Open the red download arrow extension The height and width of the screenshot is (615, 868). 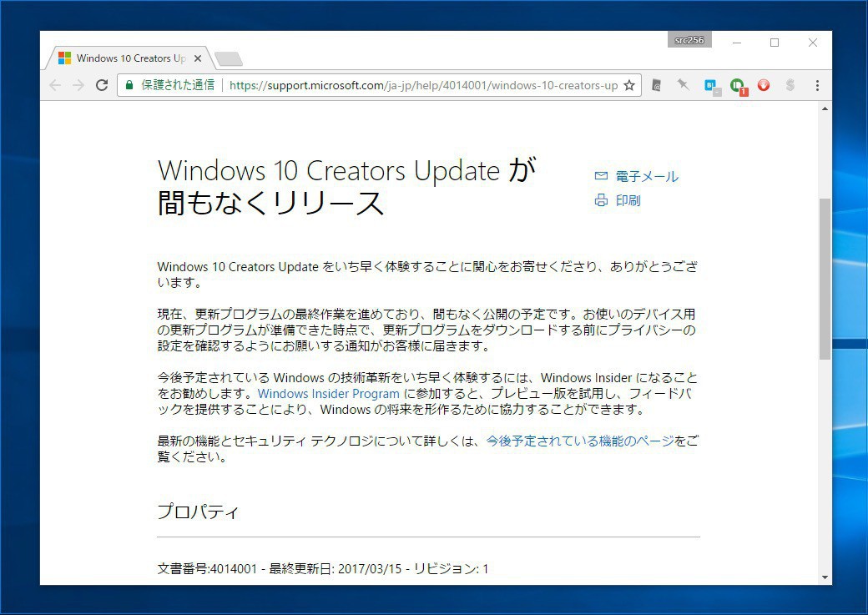(x=764, y=85)
